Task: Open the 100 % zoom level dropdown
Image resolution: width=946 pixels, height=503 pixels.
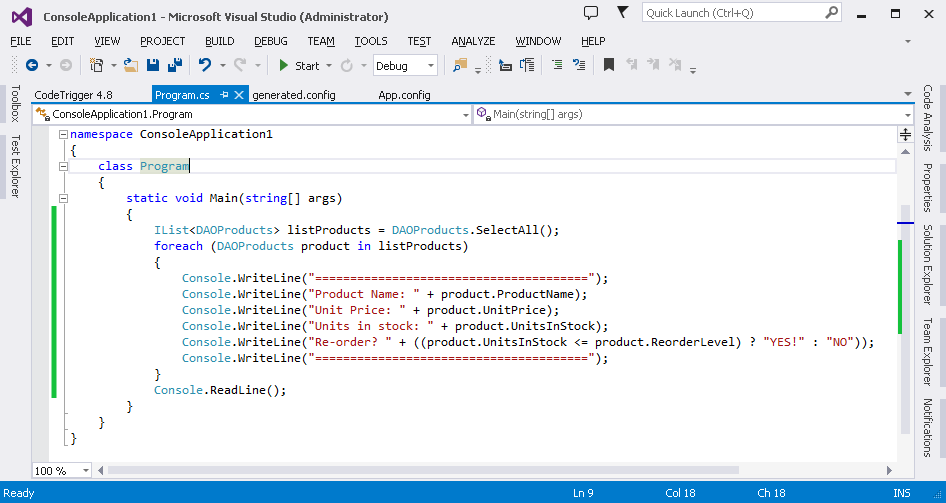Action: coord(85,470)
